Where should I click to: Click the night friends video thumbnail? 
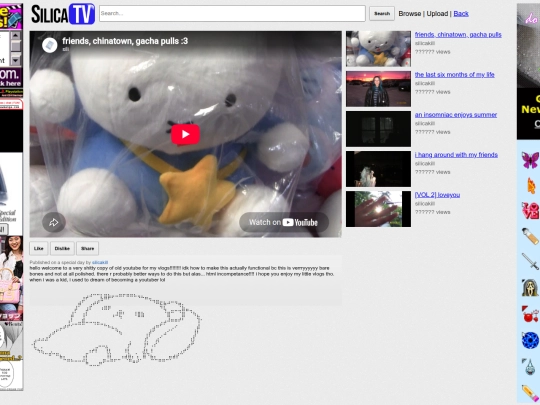pyautogui.click(x=378, y=169)
